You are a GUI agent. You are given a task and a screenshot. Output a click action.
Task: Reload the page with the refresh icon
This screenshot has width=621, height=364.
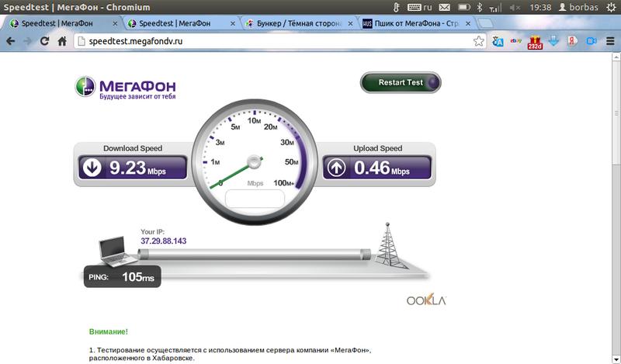tap(44, 41)
